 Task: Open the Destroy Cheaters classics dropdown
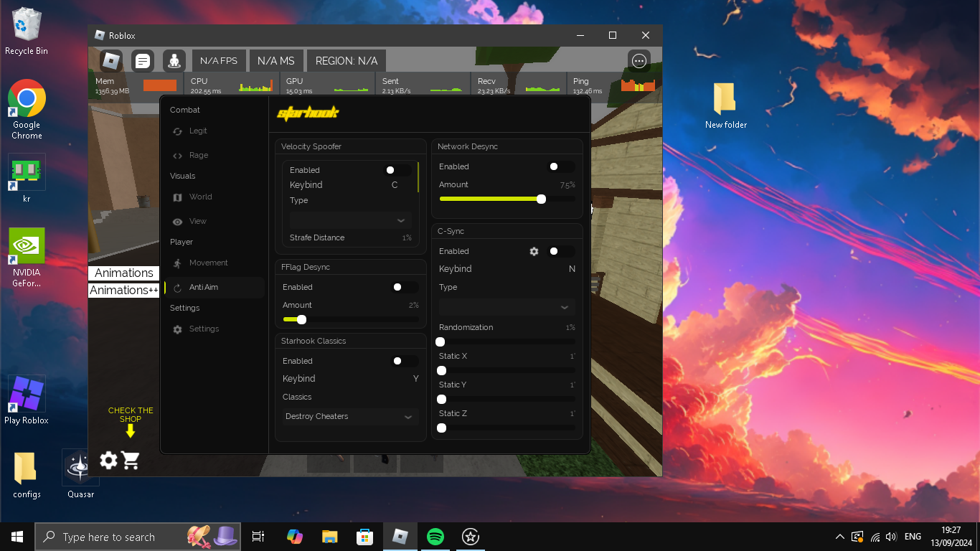(x=351, y=417)
